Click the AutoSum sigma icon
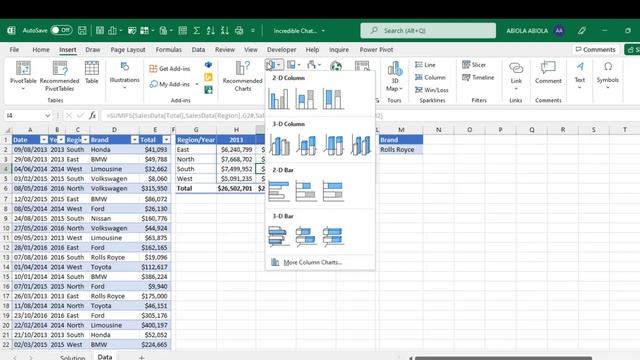Screen dimensions: 640x360 pyautogui.click(x=196, y=30)
